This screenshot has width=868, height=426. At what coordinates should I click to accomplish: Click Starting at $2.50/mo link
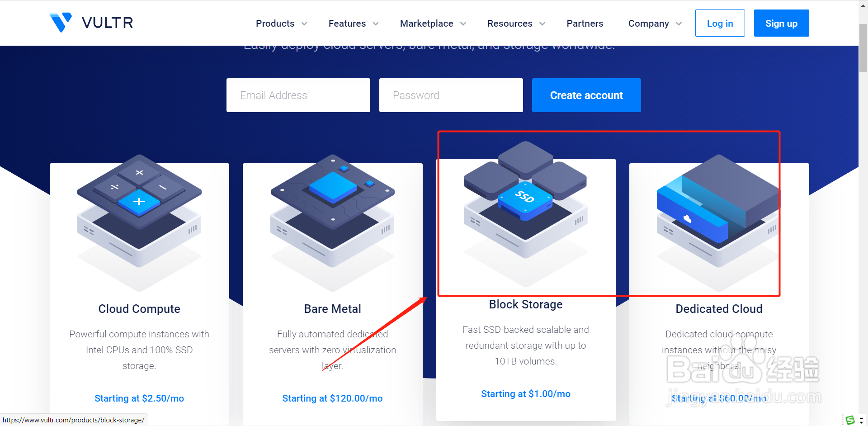(139, 398)
